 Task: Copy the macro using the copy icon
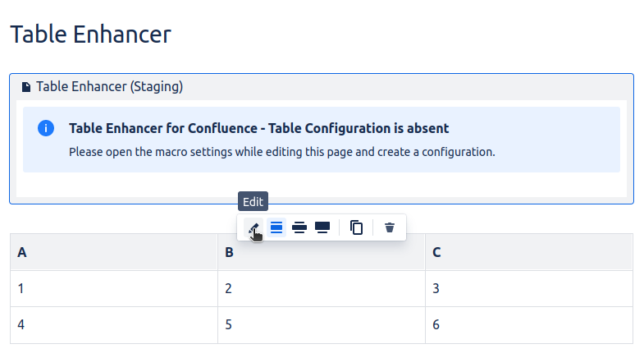click(x=356, y=227)
